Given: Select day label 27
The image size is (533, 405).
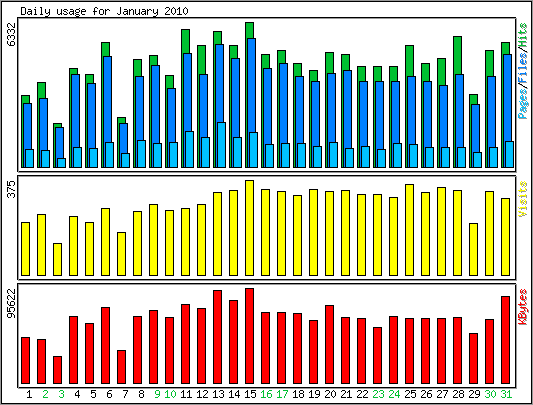Looking at the screenshot, I should point(442,394).
